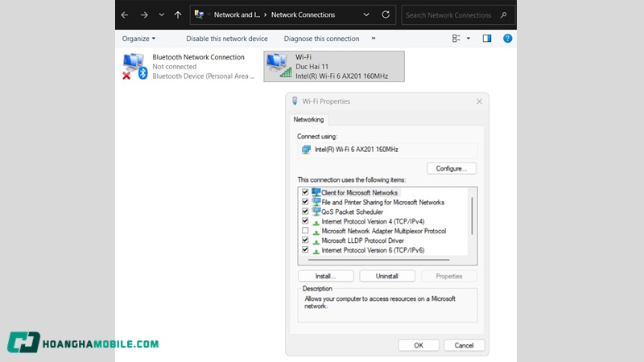644x362 pixels.
Task: Click the Back navigation arrow
Action: 125,14
